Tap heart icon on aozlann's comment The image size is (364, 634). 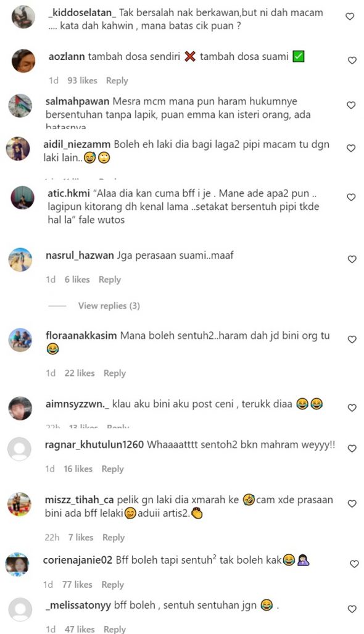point(352,60)
